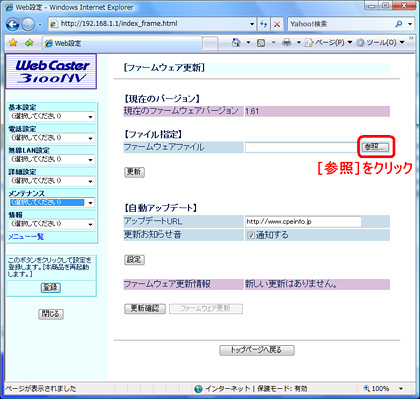Open the RSS Feeds dropdown arrow
The width and height of the screenshot is (420, 399).
pyautogui.click(x=273, y=43)
